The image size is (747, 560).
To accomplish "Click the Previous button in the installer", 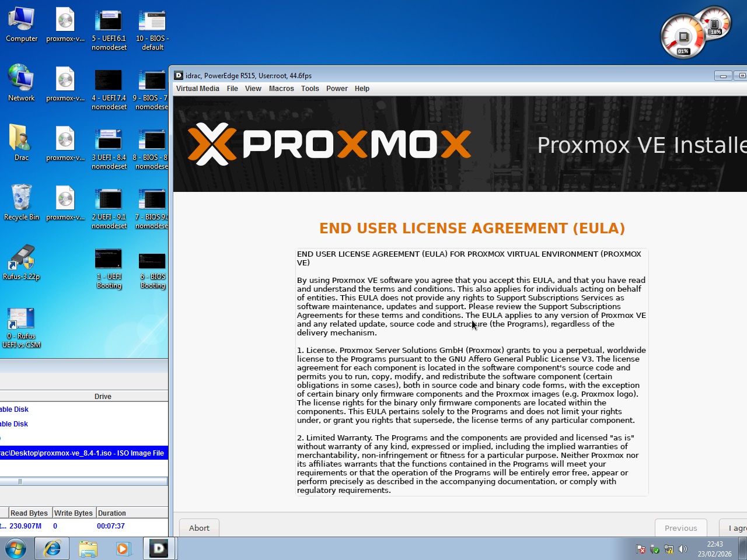I will point(681,528).
